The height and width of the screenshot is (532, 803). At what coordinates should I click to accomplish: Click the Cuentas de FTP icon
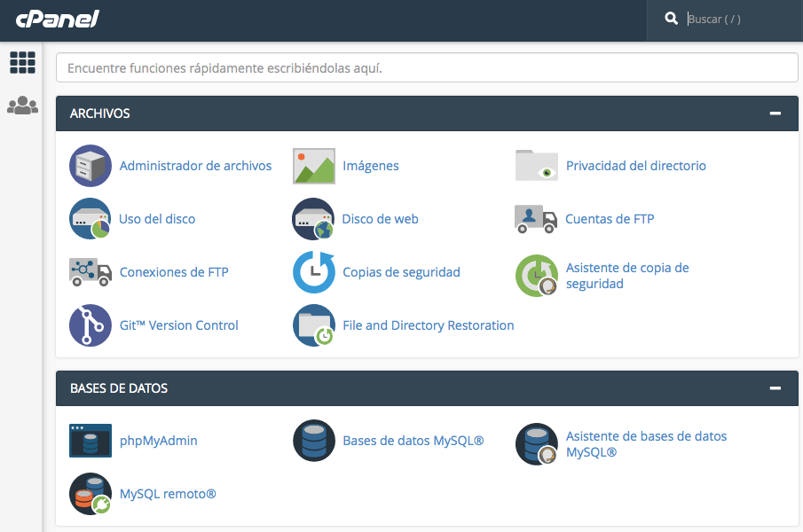(536, 219)
